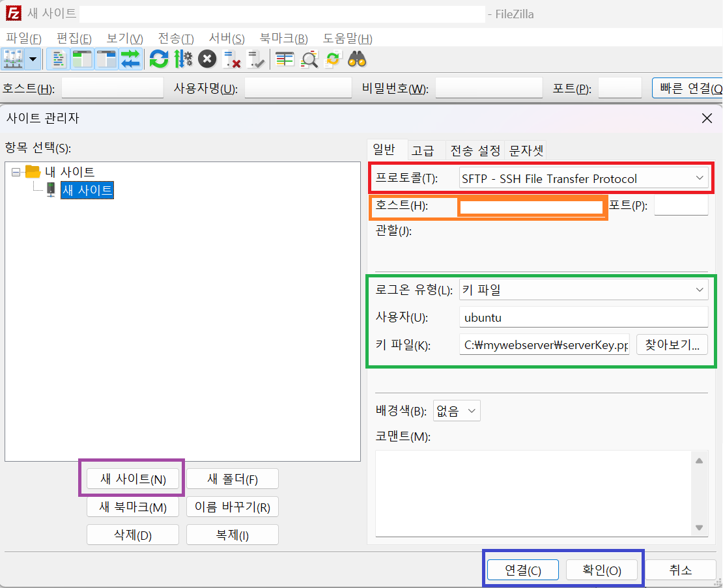Click the FileZilla logo in title bar
Screen dimensions: 723x588
(x=14, y=13)
